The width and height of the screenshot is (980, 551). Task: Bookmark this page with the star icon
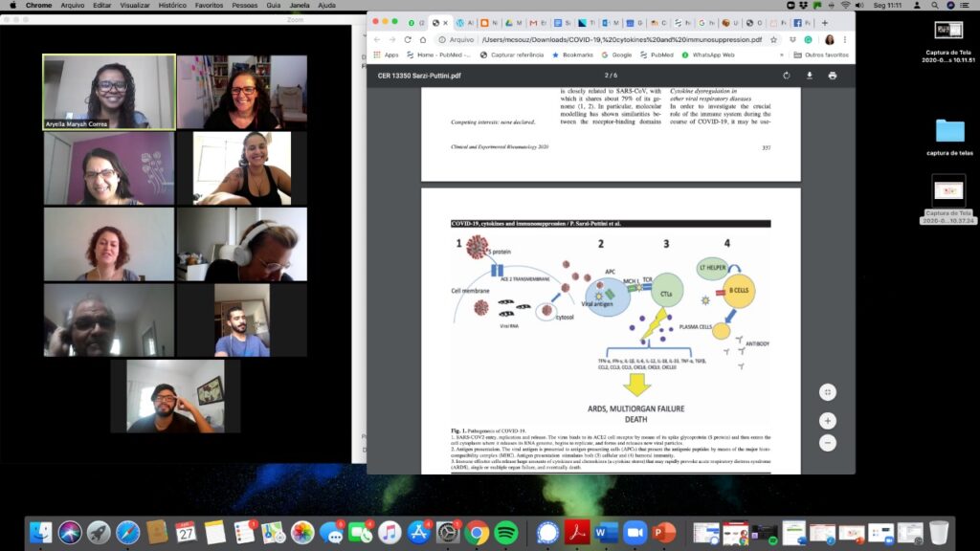773,40
